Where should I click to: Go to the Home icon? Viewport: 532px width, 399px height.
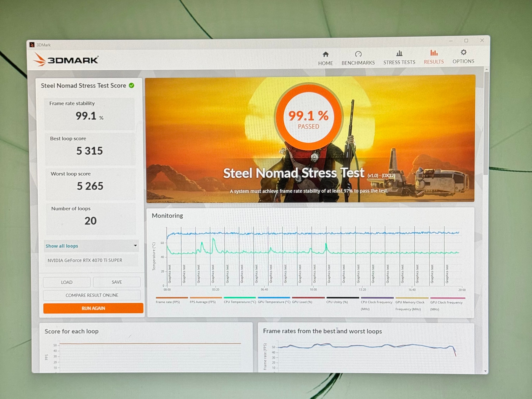tap(325, 54)
